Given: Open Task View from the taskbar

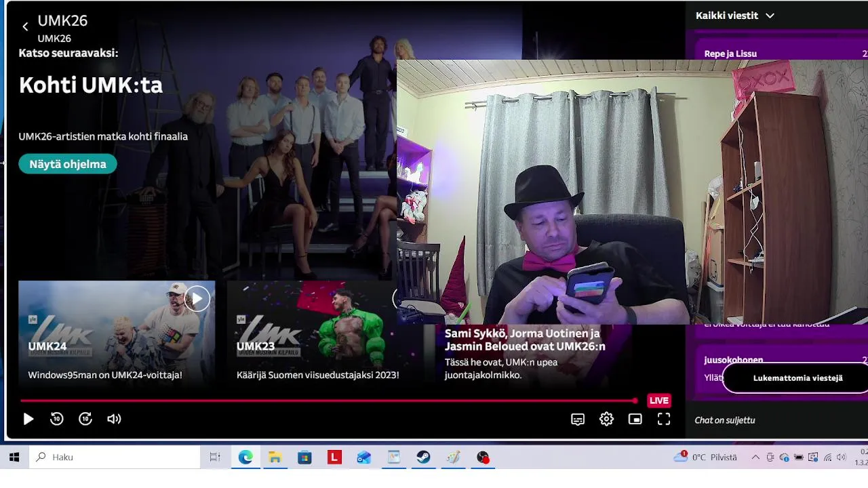Looking at the screenshot, I should point(215,457).
